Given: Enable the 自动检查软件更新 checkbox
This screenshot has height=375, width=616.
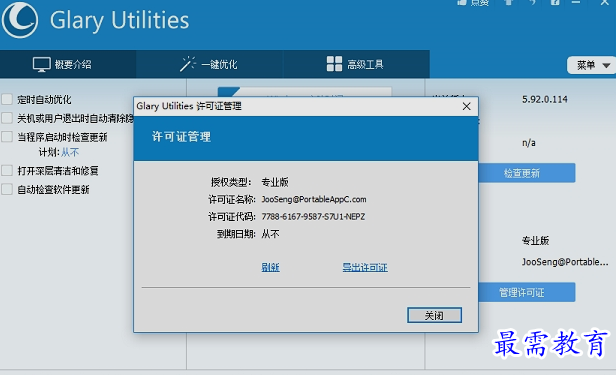Looking at the screenshot, I should 7,189.
